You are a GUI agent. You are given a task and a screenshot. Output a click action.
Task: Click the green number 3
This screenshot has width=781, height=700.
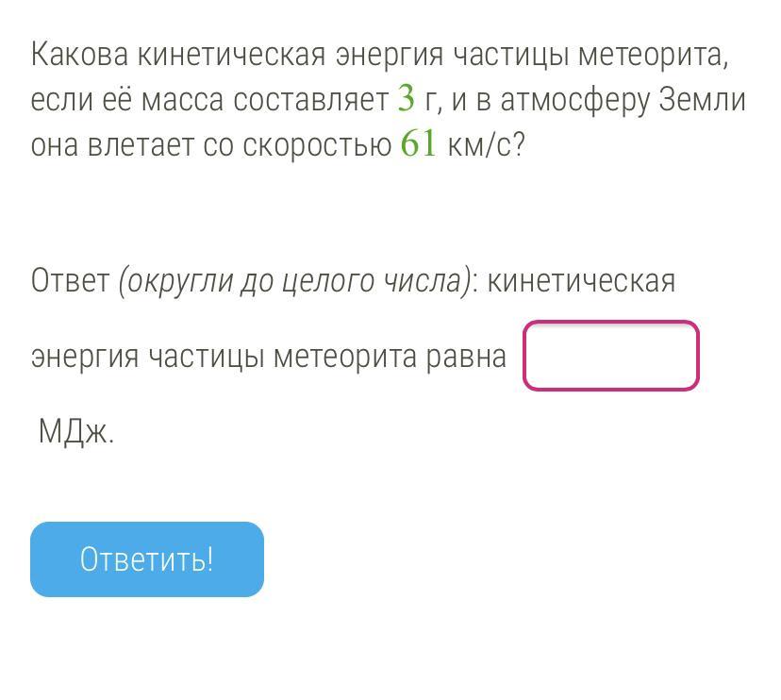(407, 98)
